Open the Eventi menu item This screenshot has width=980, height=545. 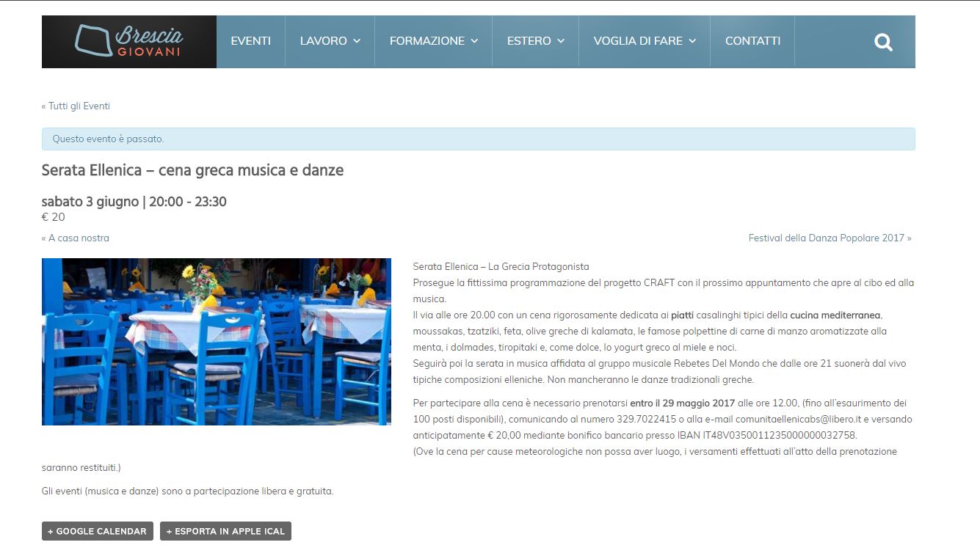[251, 41]
